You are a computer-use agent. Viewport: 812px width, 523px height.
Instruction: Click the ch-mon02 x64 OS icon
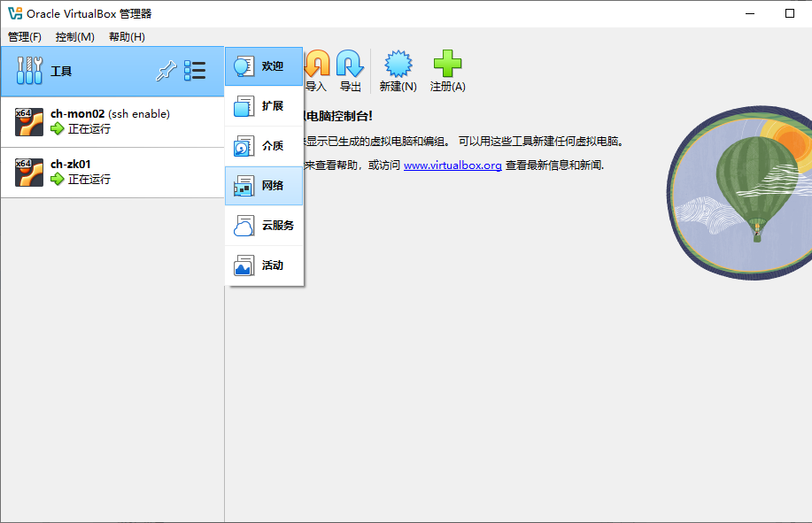(x=29, y=122)
